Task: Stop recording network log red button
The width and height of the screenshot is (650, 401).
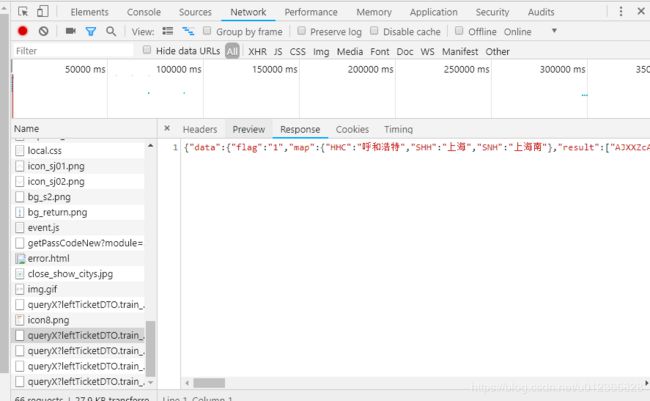Action: (23, 31)
